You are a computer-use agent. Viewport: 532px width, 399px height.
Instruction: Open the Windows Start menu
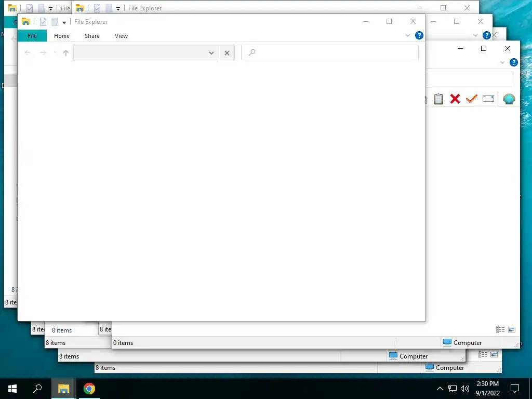point(12,389)
